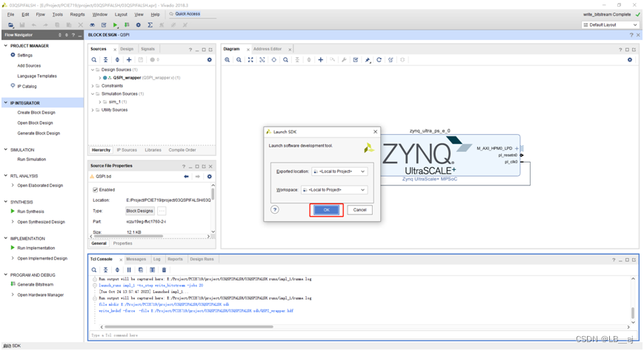Open Source File Properties settings gear

[x=210, y=177]
